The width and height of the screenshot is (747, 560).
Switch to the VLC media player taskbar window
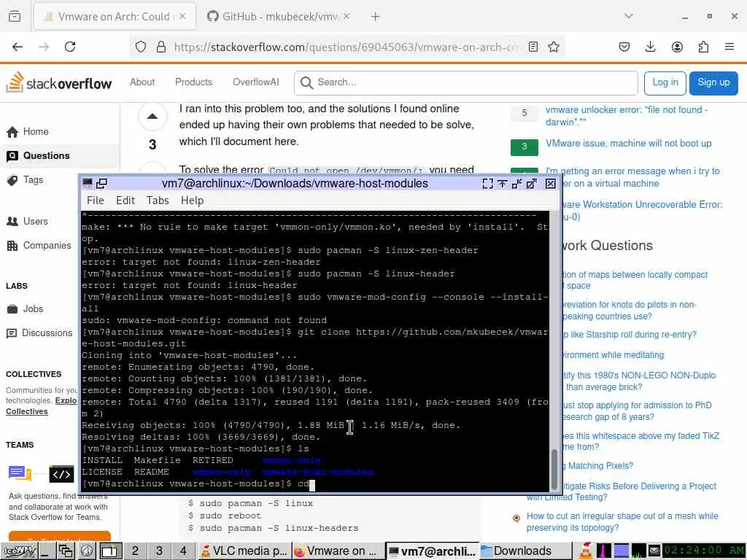[244, 551]
